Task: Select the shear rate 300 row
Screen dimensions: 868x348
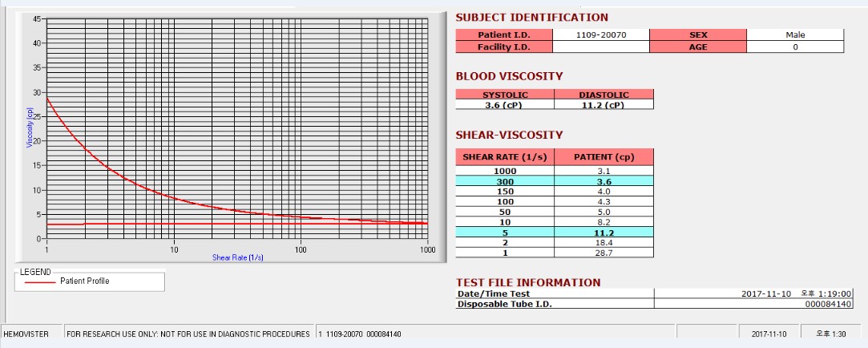Action: tap(555, 181)
